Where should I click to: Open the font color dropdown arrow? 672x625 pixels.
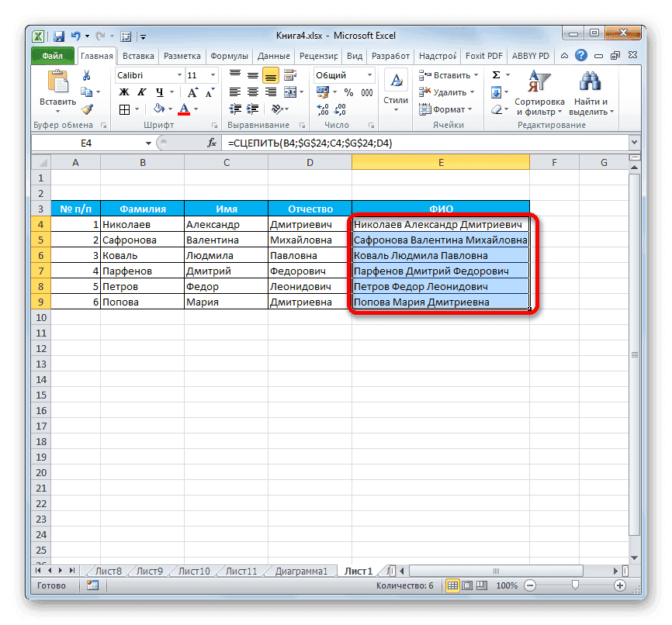195,109
